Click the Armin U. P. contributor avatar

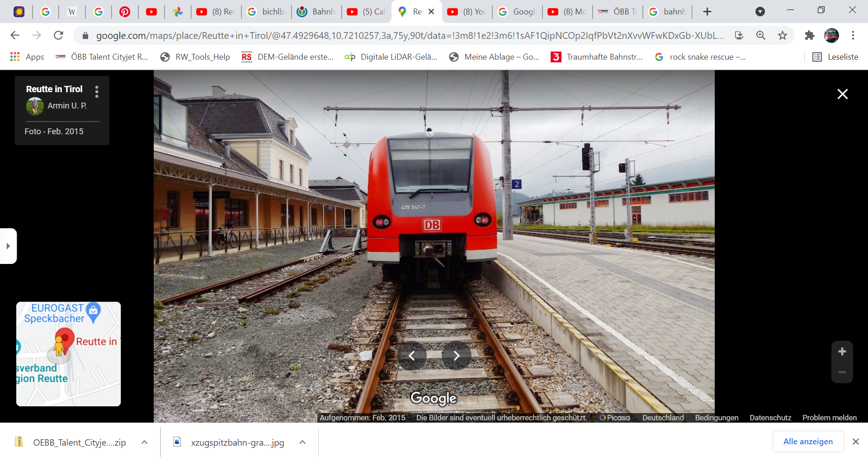coord(35,106)
